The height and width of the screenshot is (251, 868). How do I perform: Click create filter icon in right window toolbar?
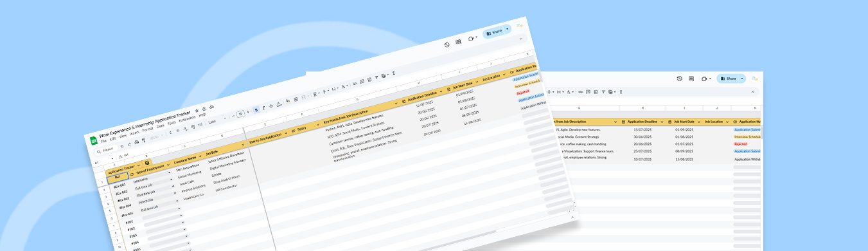603,92
